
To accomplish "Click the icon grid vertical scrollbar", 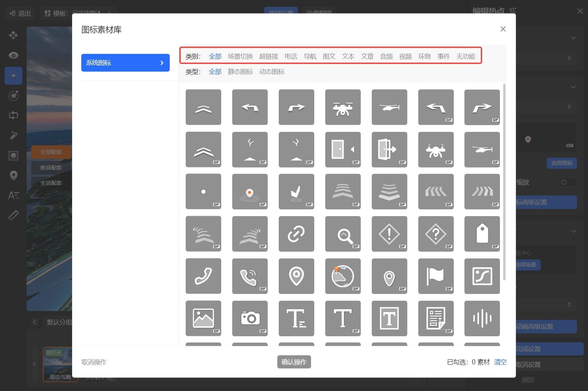I will point(504,181).
